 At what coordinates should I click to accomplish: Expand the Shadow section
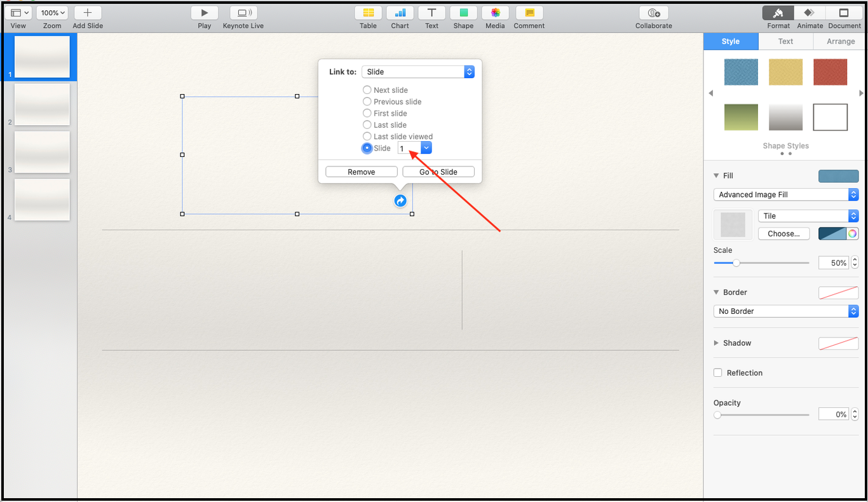717,343
